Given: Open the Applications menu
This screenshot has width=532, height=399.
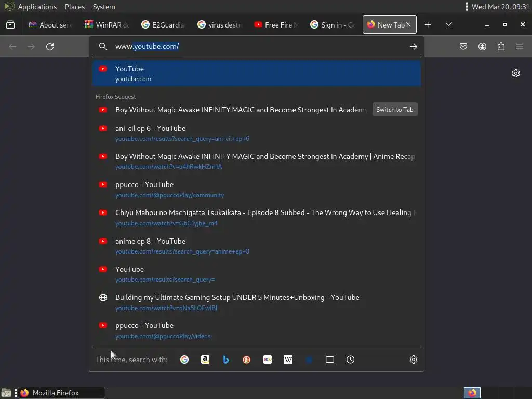Looking at the screenshot, I should pos(37,7).
